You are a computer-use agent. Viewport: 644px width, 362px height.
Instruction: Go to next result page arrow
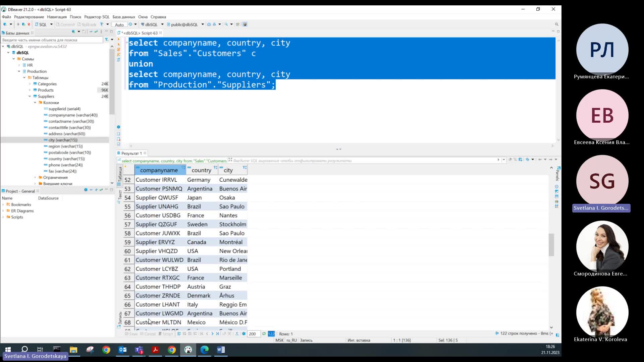coord(212,334)
